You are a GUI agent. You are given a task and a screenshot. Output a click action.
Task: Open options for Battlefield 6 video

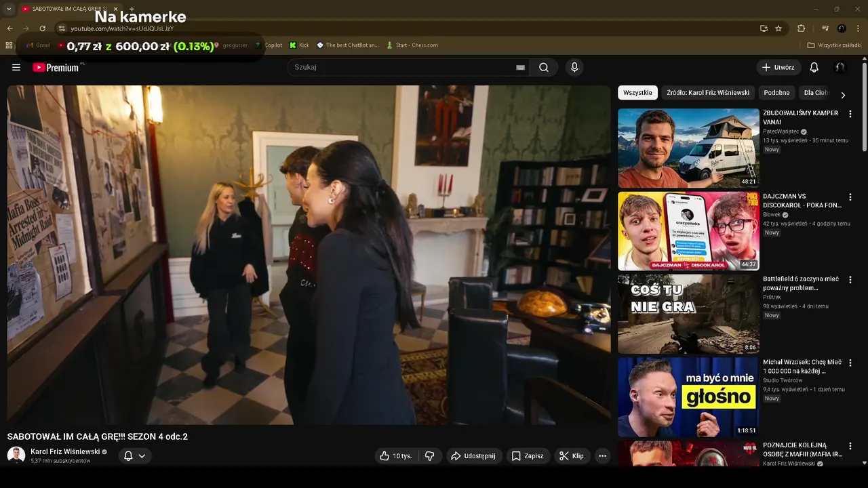pyautogui.click(x=850, y=280)
